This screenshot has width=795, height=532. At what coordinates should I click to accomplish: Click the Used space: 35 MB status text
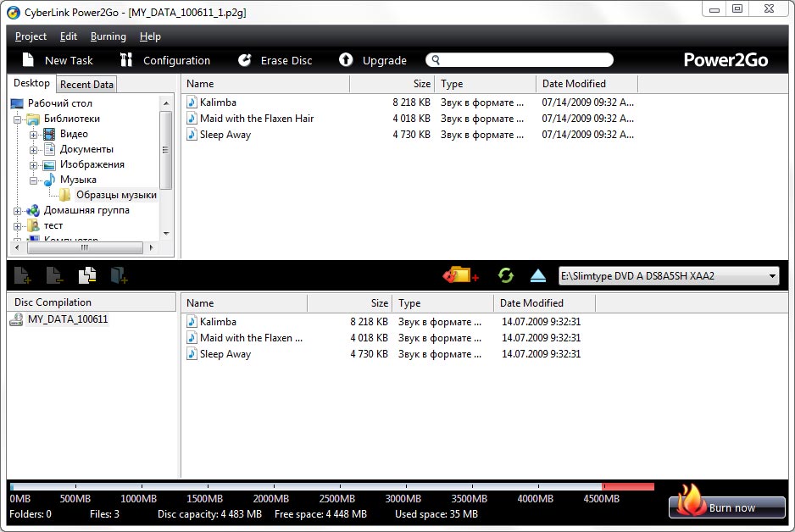click(x=436, y=514)
